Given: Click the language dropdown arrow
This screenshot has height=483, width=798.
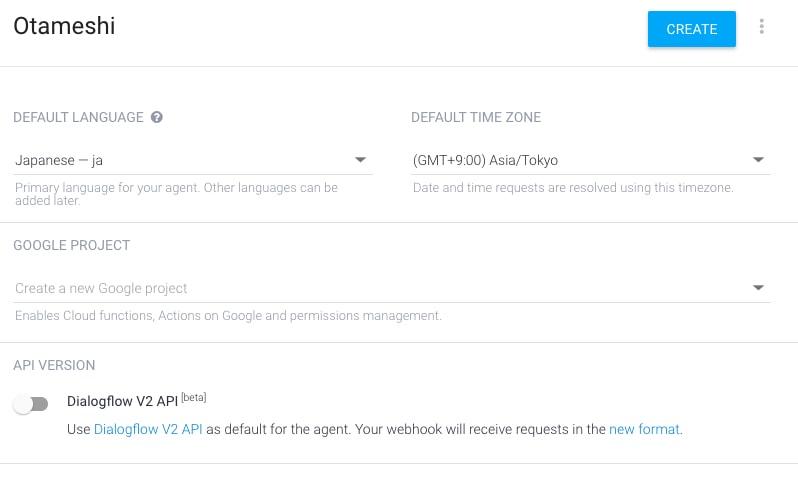Looking at the screenshot, I should pyautogui.click(x=360, y=160).
